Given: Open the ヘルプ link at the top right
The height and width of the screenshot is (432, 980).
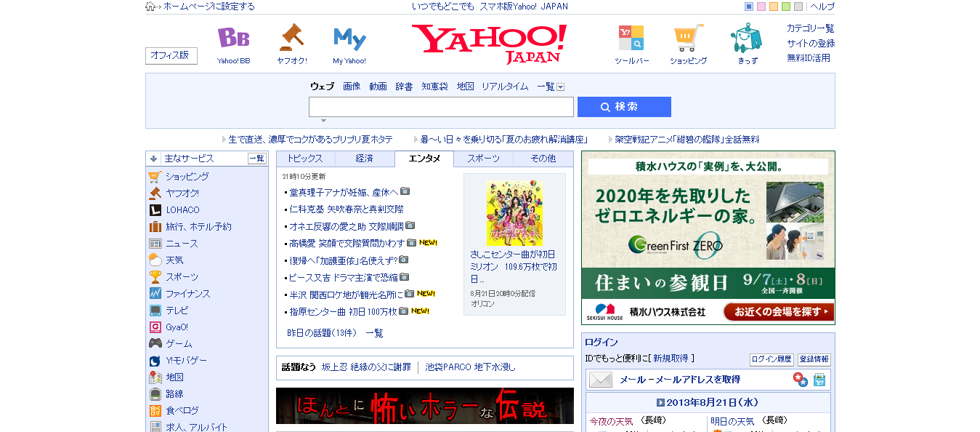Looking at the screenshot, I should pos(822,7).
